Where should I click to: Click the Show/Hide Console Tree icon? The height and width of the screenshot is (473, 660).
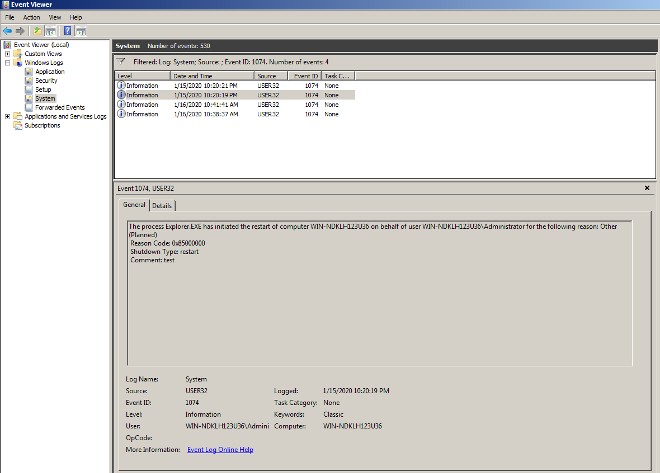(51, 31)
